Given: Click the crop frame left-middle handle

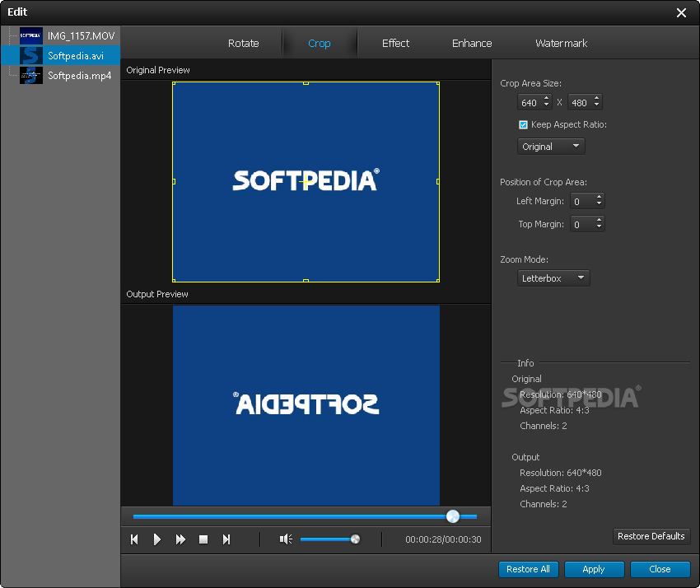Looking at the screenshot, I should tap(174, 181).
